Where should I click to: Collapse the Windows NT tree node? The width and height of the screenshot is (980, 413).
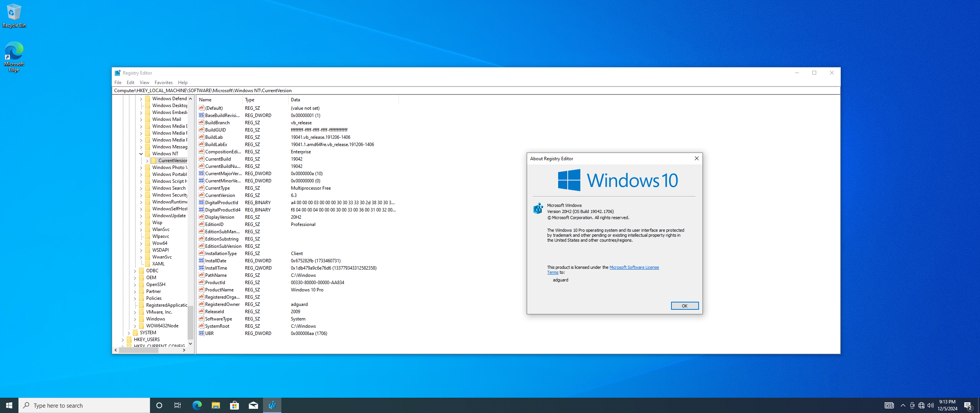point(141,154)
